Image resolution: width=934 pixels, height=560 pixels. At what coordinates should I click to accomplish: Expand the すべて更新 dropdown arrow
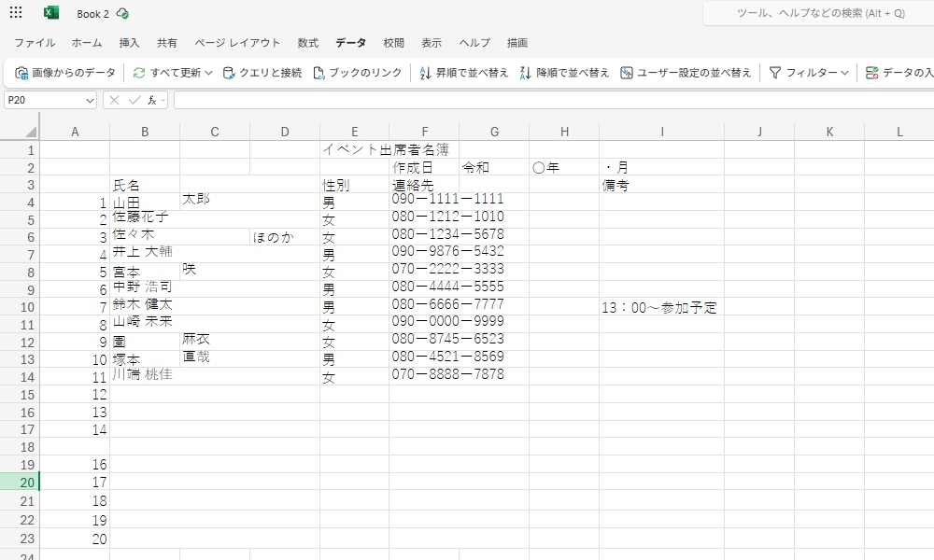tap(209, 73)
